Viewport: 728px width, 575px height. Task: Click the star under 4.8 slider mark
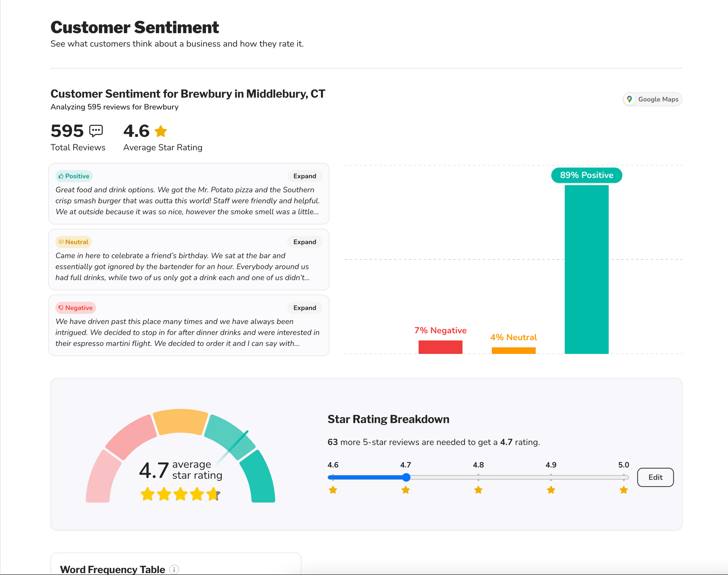[479, 490]
